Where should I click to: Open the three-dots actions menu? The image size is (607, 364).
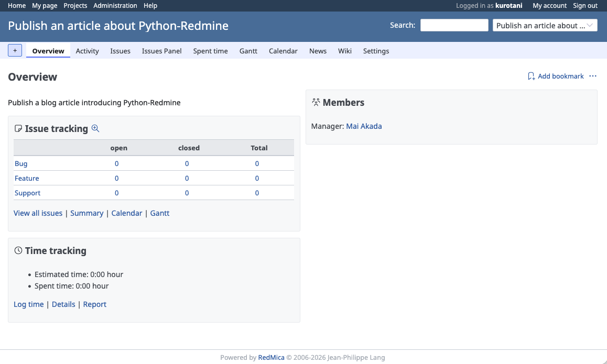coord(593,76)
